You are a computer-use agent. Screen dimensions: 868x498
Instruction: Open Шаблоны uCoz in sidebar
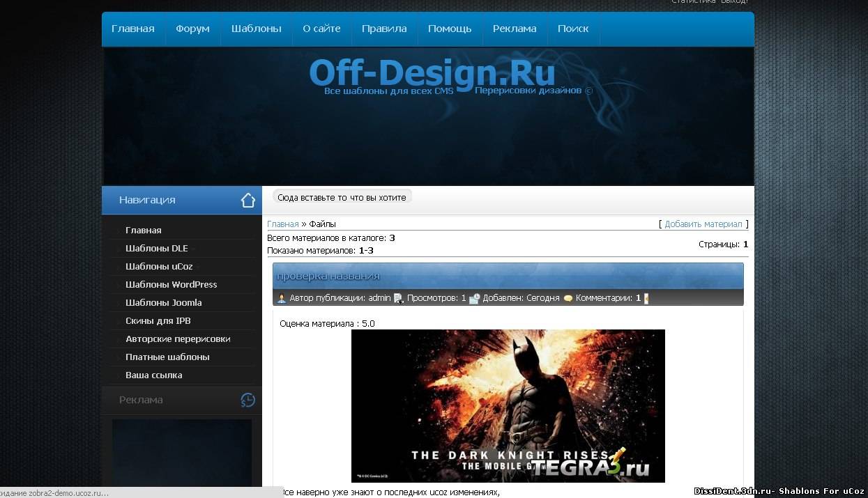tap(158, 266)
